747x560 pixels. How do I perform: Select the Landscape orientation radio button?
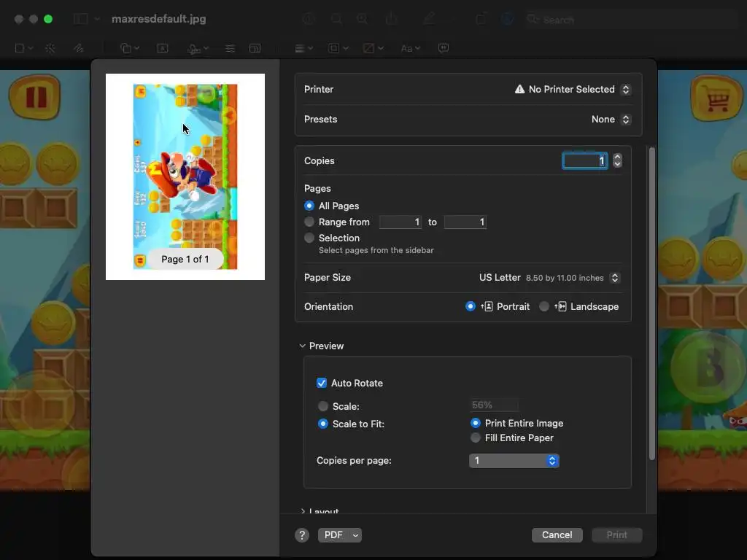point(544,306)
